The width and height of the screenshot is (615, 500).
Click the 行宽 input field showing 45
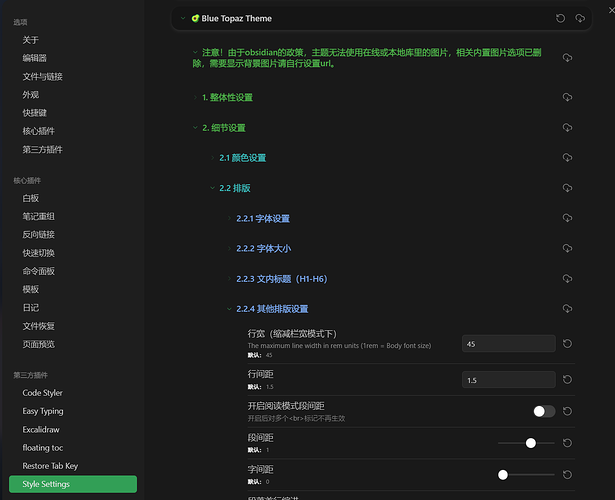tap(509, 344)
